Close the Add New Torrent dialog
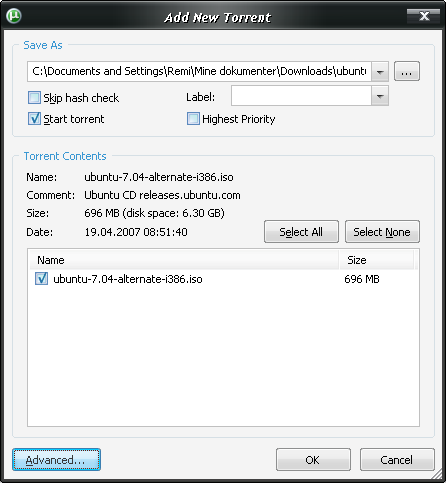The height and width of the screenshot is (483, 446). click(x=423, y=16)
